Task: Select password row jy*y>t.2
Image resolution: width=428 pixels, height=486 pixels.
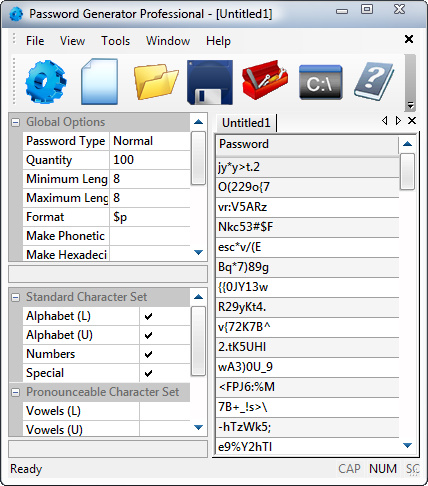Action: tap(307, 167)
